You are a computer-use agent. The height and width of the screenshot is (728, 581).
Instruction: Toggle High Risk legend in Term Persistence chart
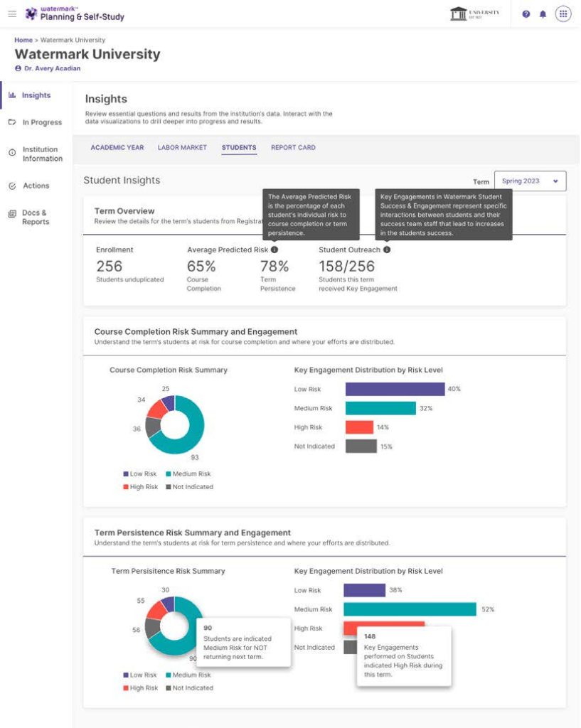141,688
